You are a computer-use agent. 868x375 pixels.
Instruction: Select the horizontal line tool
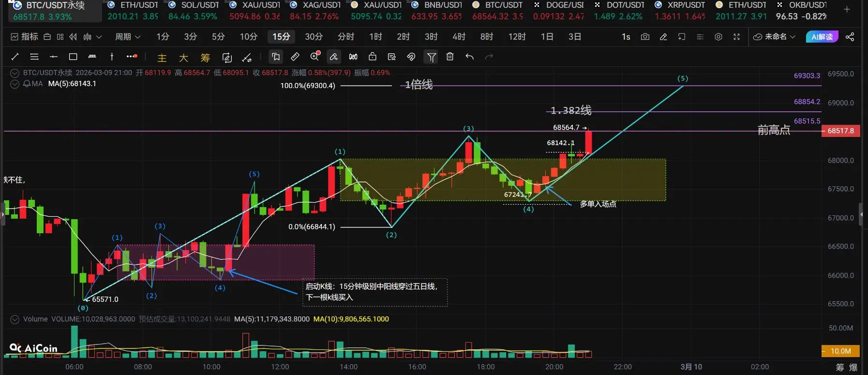[x=54, y=57]
